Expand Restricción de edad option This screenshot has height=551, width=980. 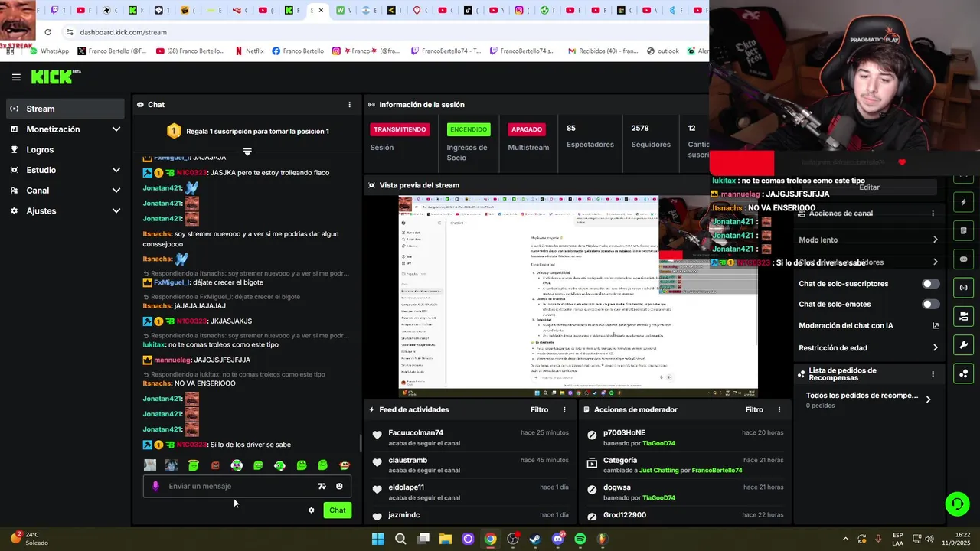(935, 348)
